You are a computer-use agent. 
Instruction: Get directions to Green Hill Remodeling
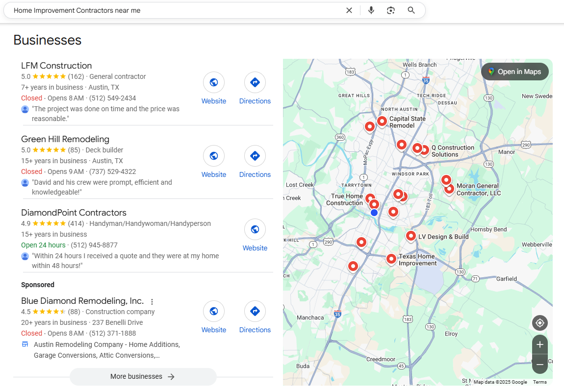[x=255, y=156]
